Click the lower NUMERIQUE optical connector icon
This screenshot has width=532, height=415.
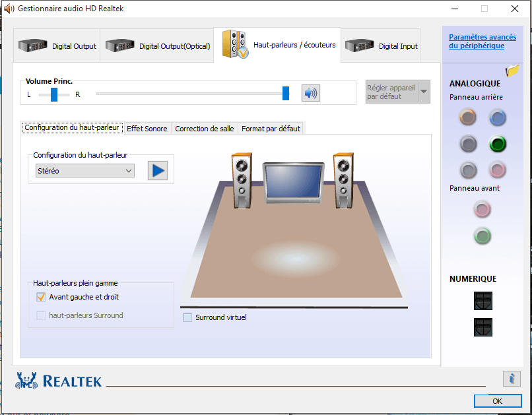click(482, 327)
